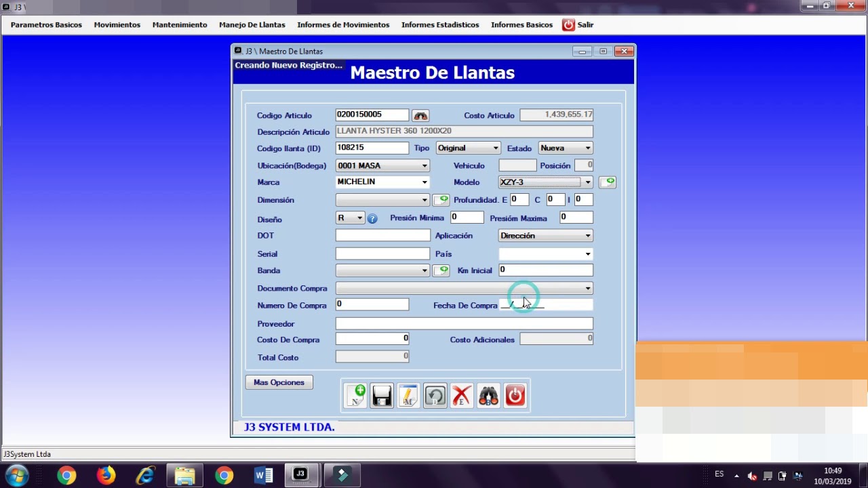Click the New record (N) icon
868x488 pixels.
point(355,396)
